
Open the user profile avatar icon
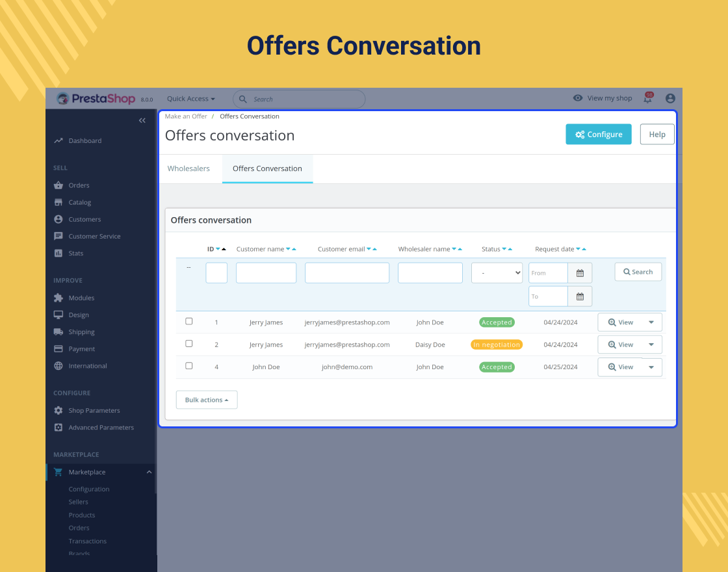(x=670, y=98)
